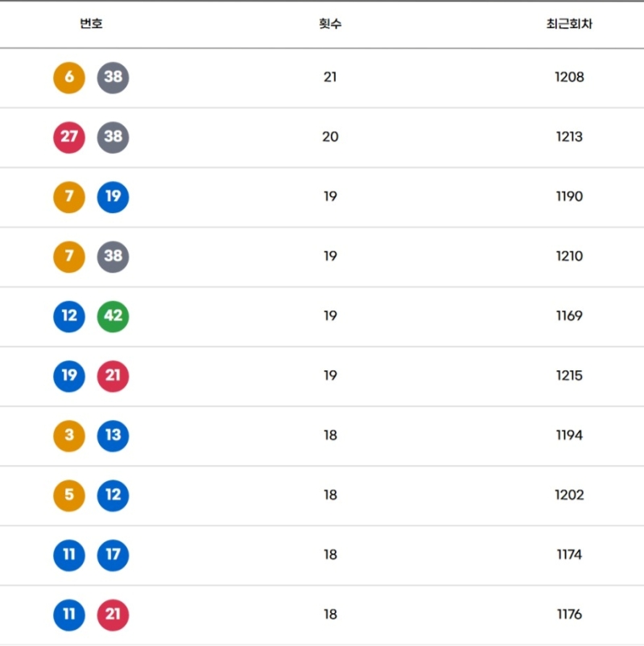Select the yellow number 3 ball
The width and height of the screenshot is (644, 646).
69,435
